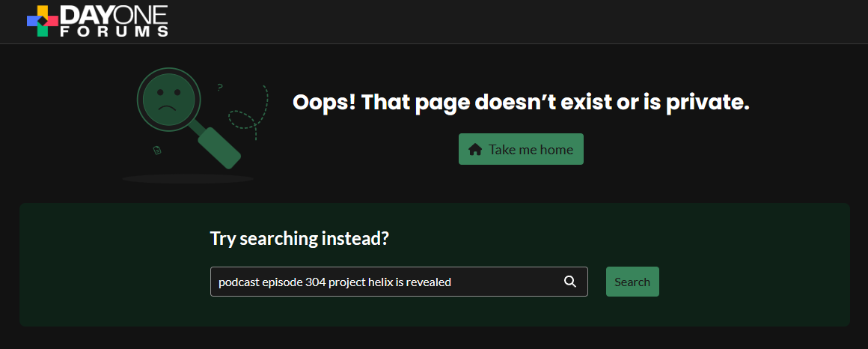
Task: Click the small question mark beside the illustration
Action: (x=219, y=88)
